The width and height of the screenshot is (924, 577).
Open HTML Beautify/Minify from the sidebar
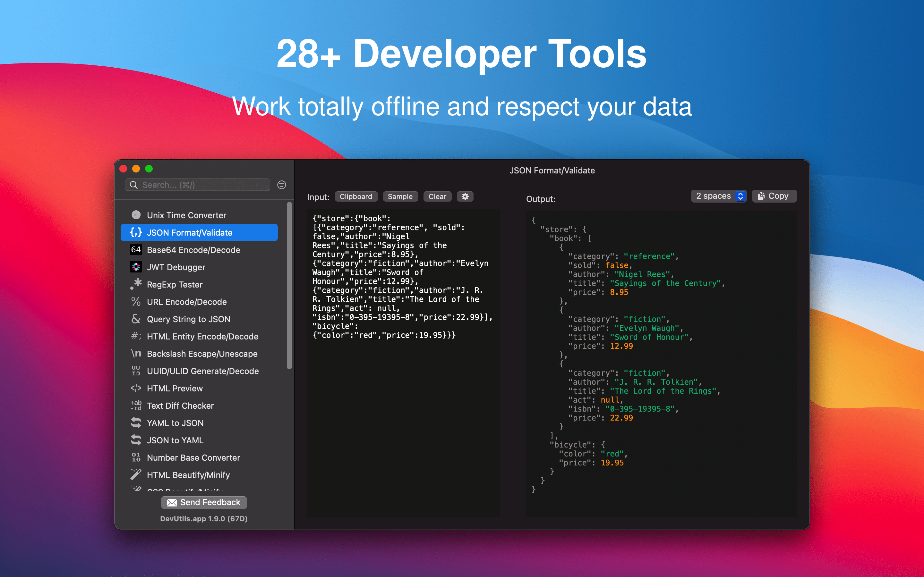click(x=188, y=475)
